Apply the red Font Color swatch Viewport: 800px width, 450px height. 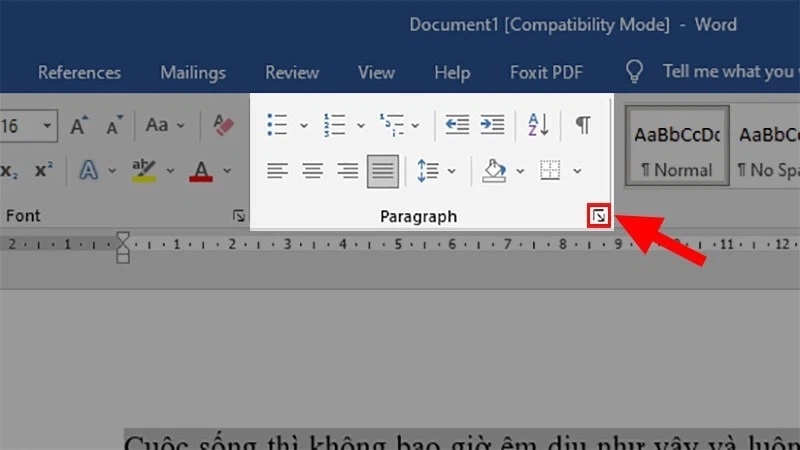pos(202,171)
